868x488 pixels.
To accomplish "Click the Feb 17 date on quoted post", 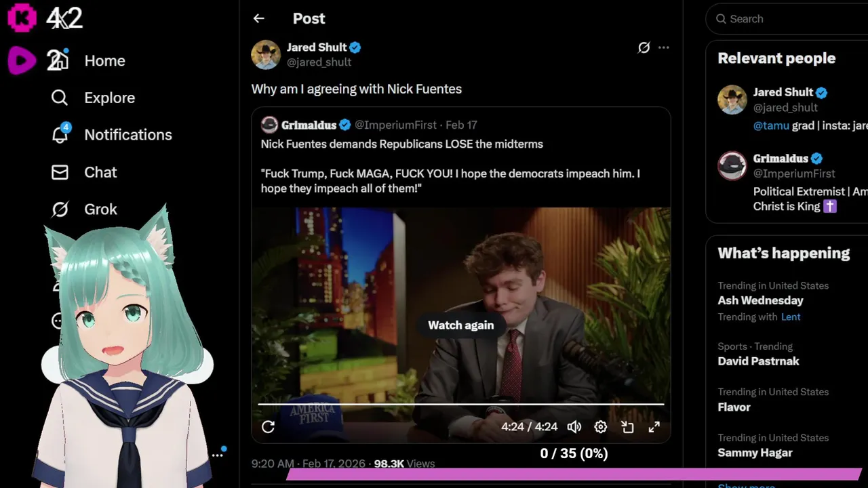I will [461, 125].
